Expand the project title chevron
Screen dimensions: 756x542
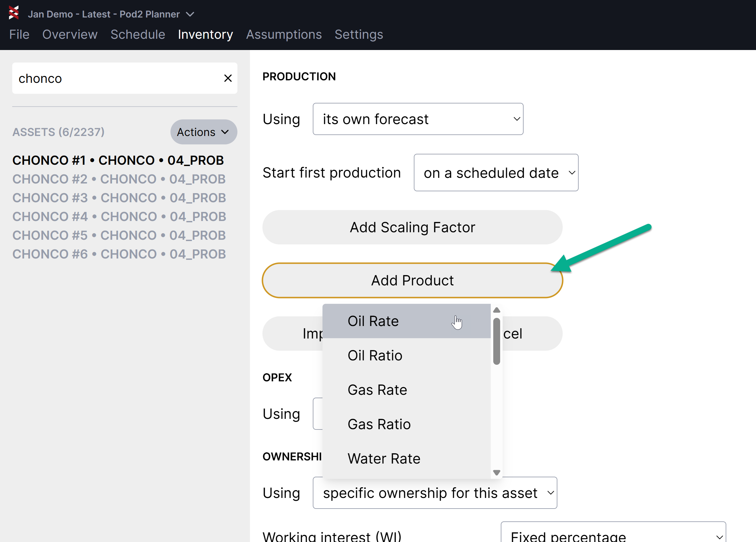190,14
